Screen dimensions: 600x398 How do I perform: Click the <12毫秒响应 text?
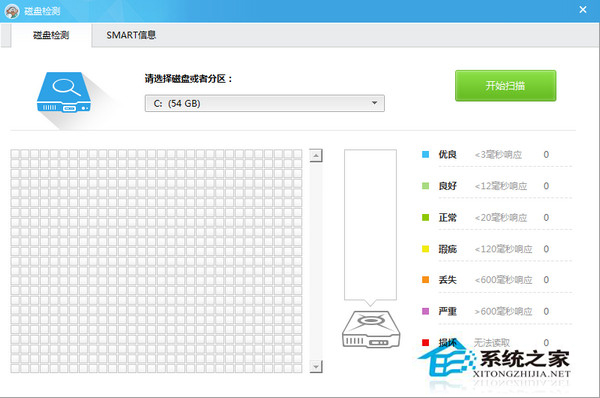click(x=501, y=186)
